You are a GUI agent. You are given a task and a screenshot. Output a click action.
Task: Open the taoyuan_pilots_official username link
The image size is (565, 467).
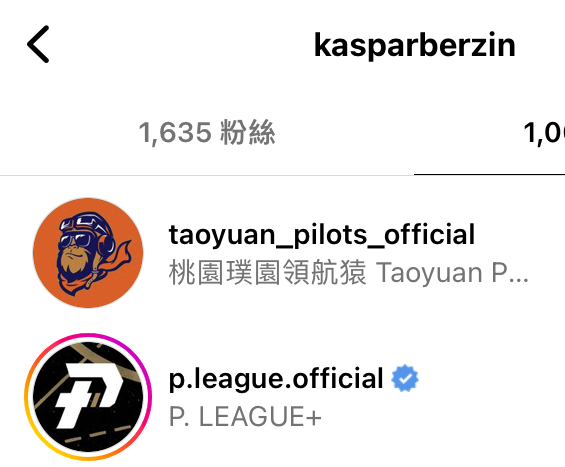(322, 235)
